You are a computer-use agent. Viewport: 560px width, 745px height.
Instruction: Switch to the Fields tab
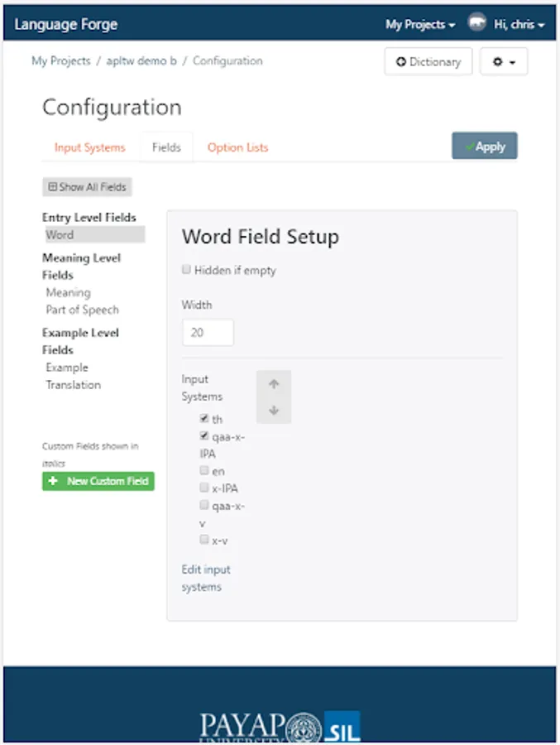[x=166, y=147]
